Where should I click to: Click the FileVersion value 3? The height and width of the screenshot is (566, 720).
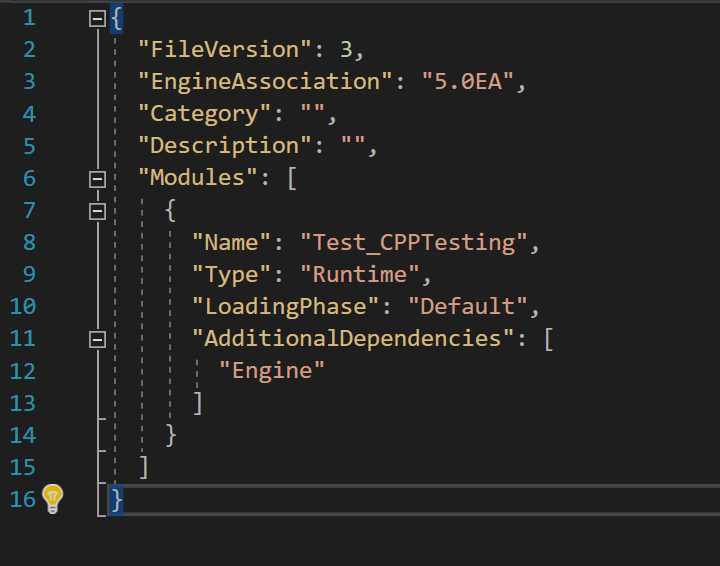pyautogui.click(x=346, y=50)
